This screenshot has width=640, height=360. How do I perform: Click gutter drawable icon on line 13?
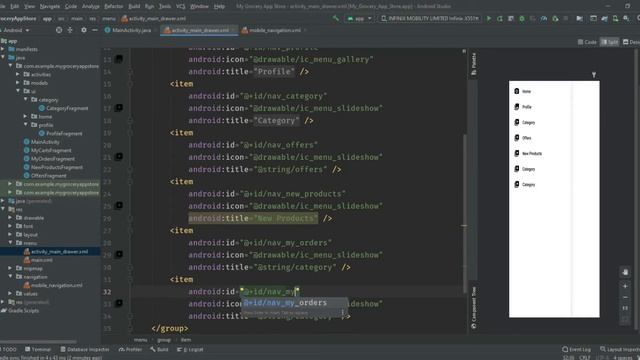[x=119, y=59]
